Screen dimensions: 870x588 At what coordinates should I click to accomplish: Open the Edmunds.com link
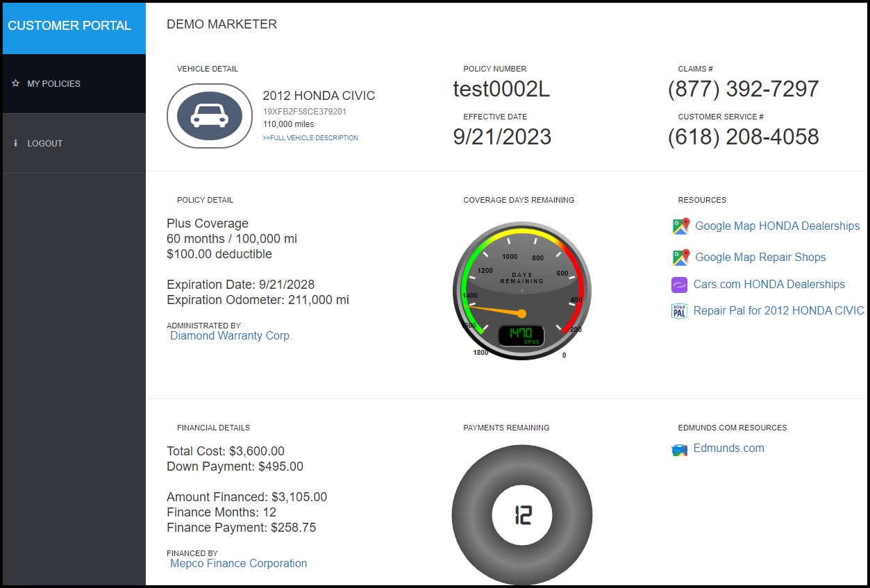coord(729,448)
